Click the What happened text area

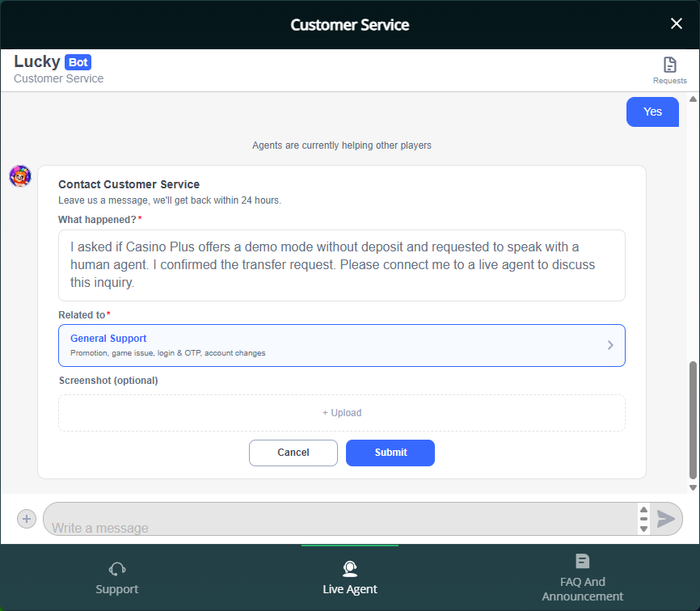click(342, 266)
